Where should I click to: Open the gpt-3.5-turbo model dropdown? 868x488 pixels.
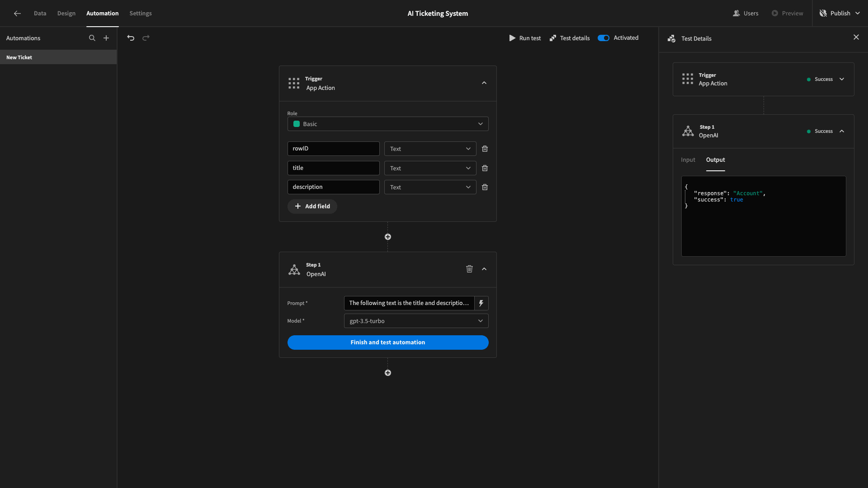point(416,321)
